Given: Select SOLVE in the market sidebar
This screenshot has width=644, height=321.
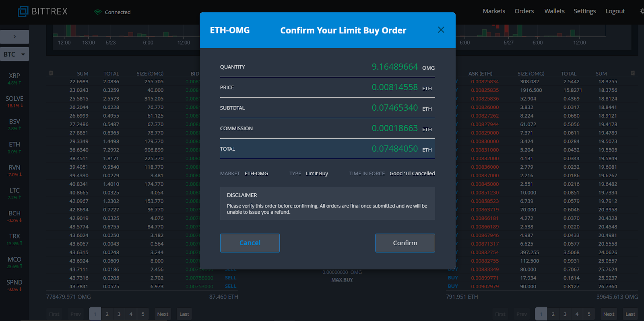Looking at the screenshot, I should point(14,101).
